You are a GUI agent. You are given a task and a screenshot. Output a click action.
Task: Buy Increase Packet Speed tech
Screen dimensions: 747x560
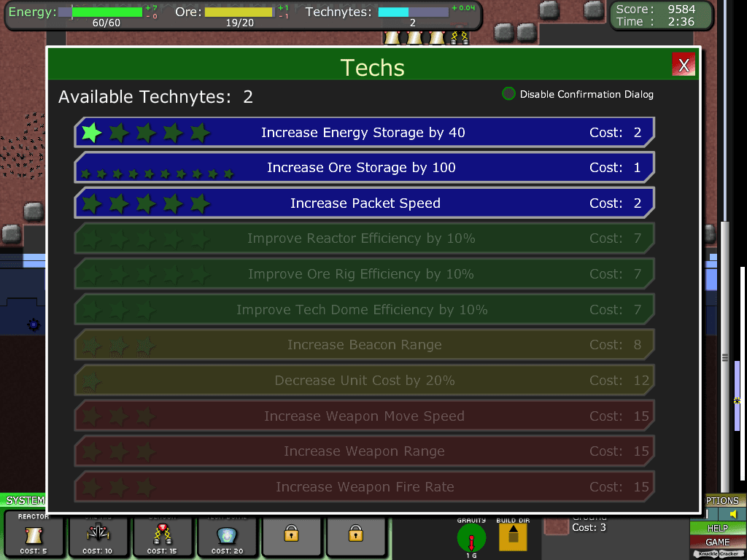365,203
